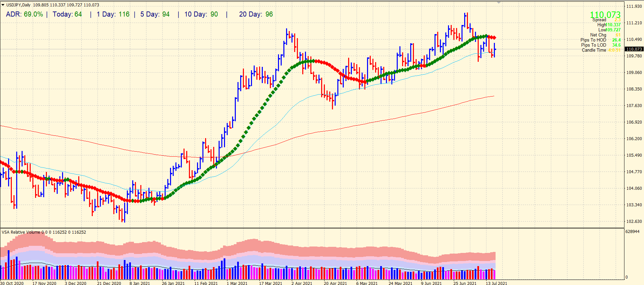
Task: Click the 102.630 price scale label
Action: (634, 222)
